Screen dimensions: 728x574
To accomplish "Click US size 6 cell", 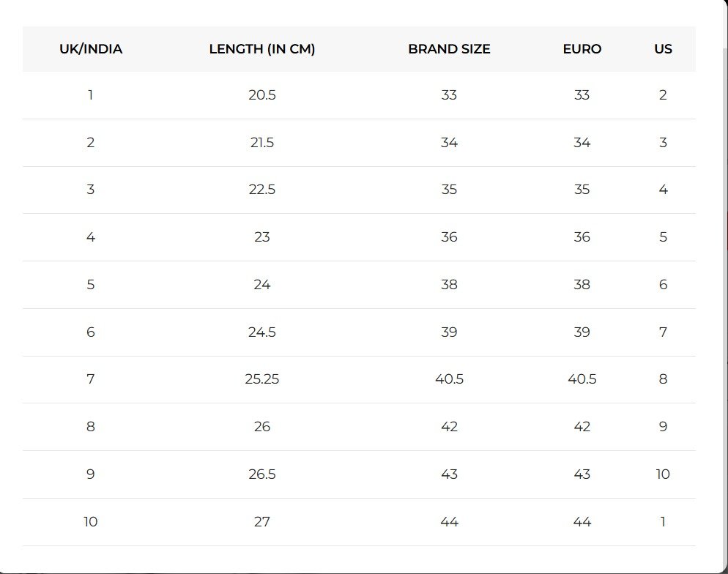I will pyautogui.click(x=663, y=285).
